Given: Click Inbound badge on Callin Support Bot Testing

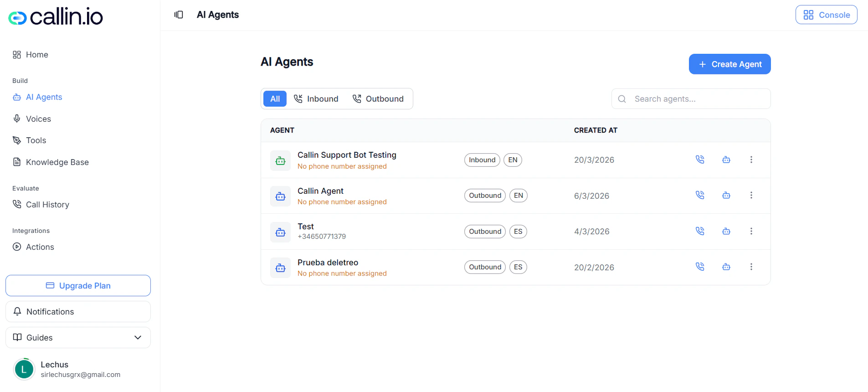Looking at the screenshot, I should coord(482,160).
